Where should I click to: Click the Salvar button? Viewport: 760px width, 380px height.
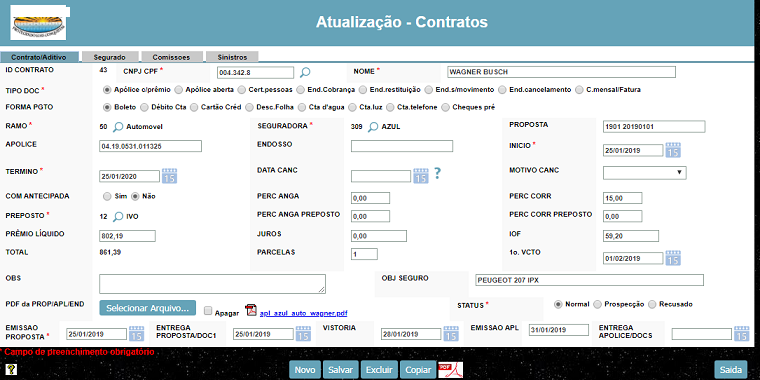(341, 370)
